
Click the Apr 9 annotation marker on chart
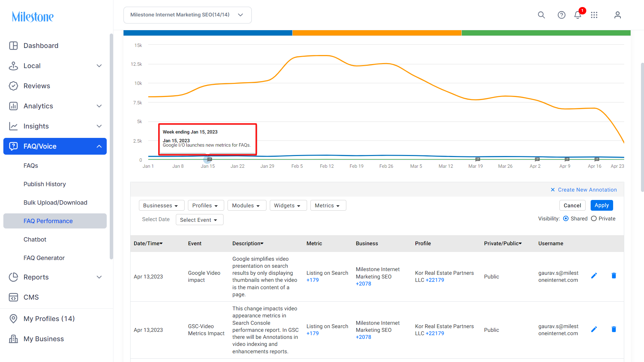[x=567, y=159]
